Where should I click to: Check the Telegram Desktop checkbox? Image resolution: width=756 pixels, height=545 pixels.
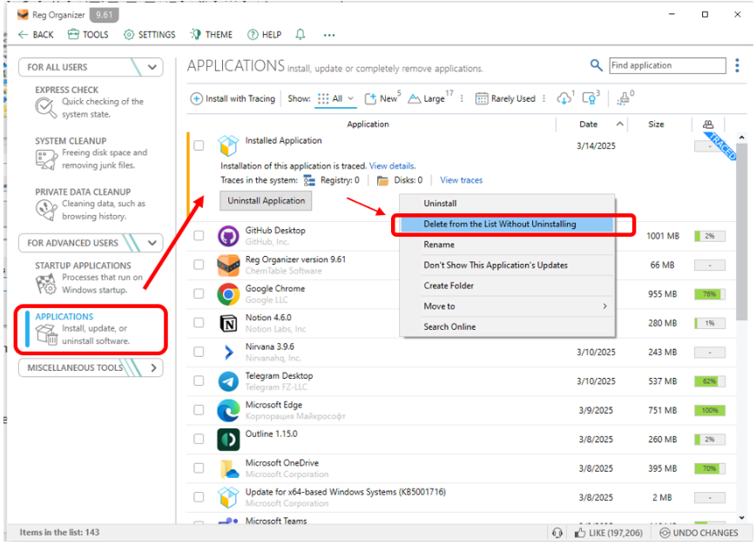(x=199, y=381)
